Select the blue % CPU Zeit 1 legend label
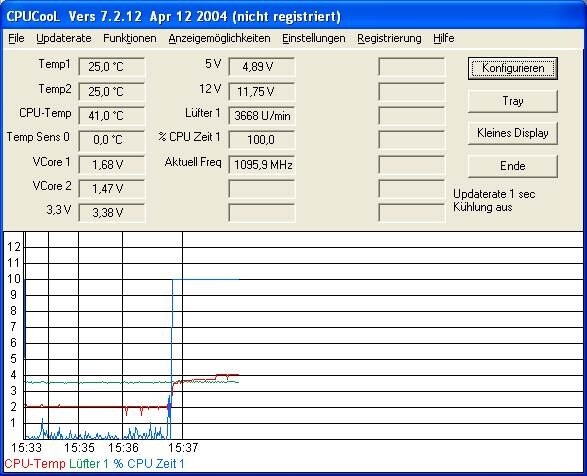The height and width of the screenshot is (476, 587). click(x=149, y=464)
